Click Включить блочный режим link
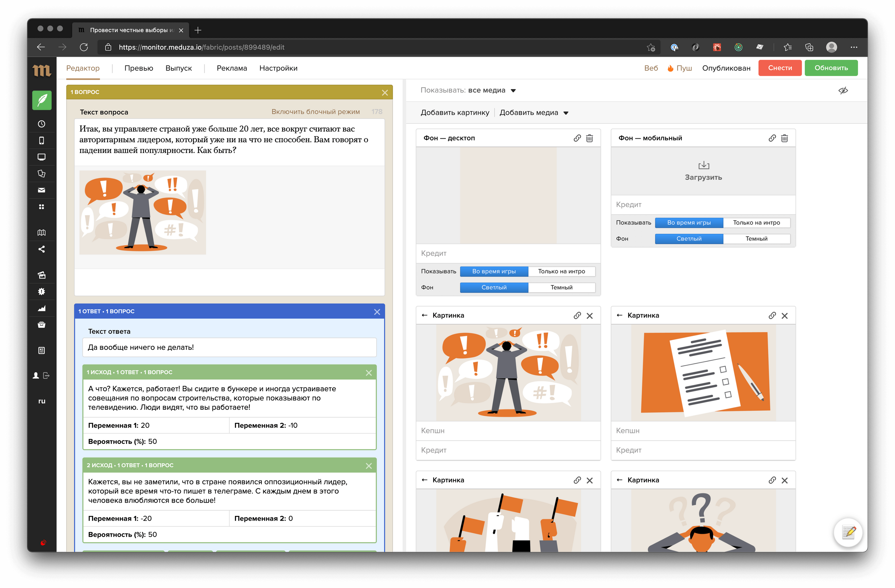The image size is (895, 588). click(x=315, y=112)
